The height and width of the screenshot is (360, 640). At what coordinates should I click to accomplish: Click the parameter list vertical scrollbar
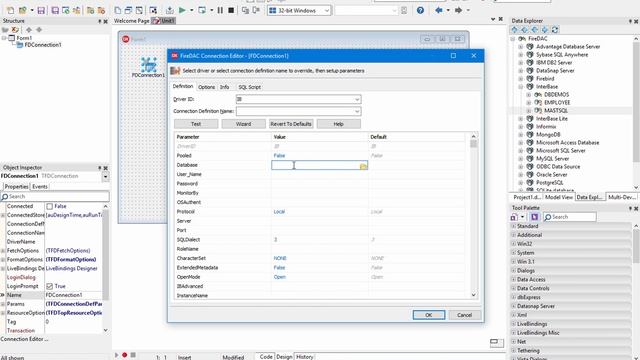473,216
